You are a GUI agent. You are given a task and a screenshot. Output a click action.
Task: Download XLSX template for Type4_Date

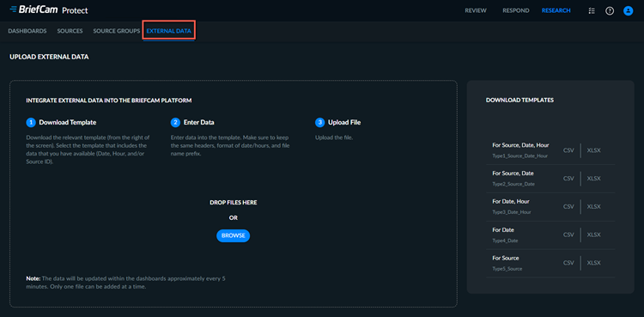[594, 235]
